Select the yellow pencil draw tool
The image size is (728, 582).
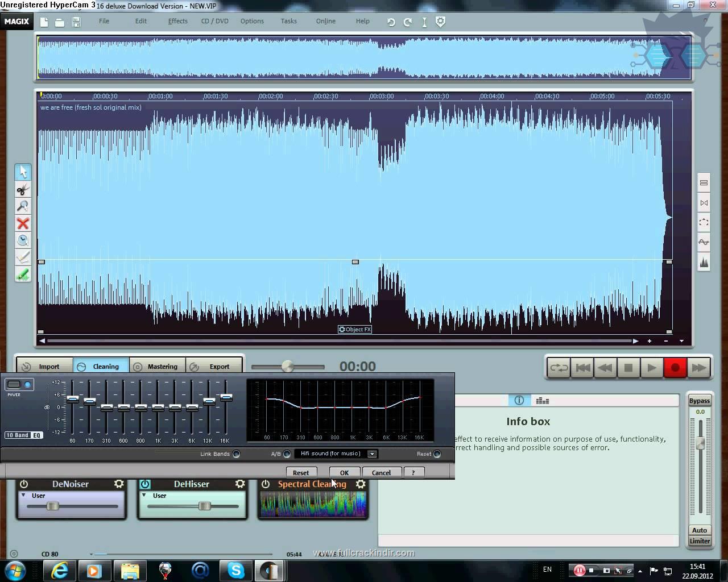23,257
